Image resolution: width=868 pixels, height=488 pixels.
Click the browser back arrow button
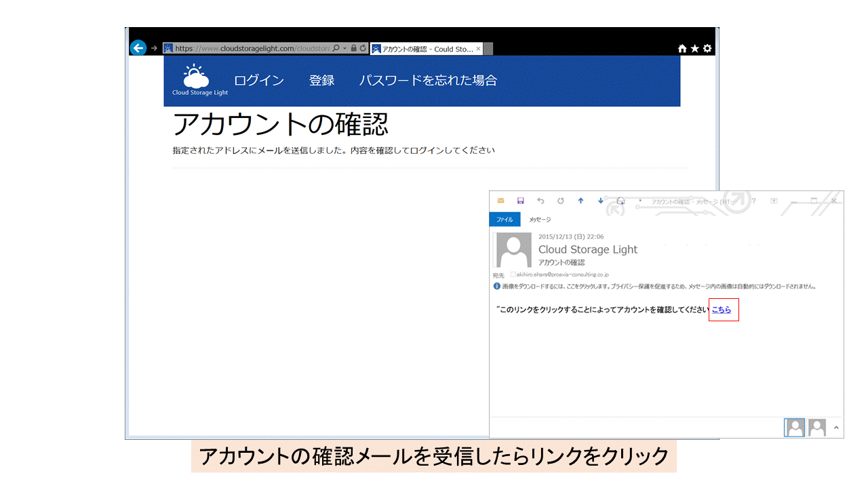coord(138,48)
